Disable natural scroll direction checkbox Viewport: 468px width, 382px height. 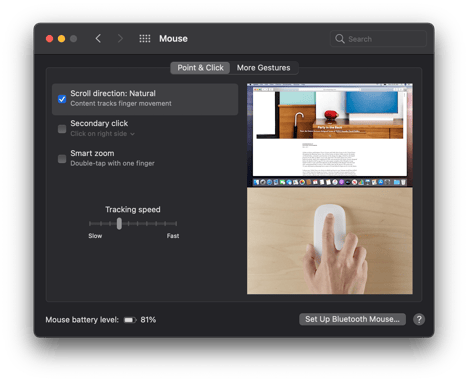tap(62, 99)
